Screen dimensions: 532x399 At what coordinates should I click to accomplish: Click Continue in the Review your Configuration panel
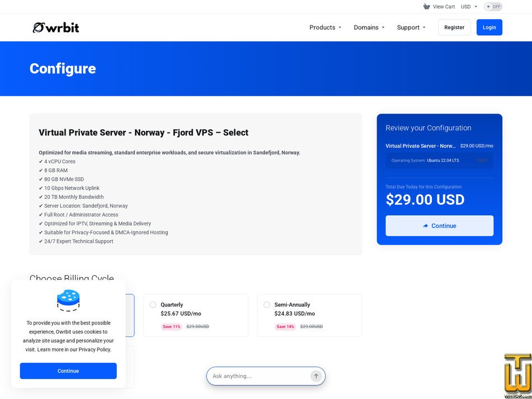pos(439,226)
